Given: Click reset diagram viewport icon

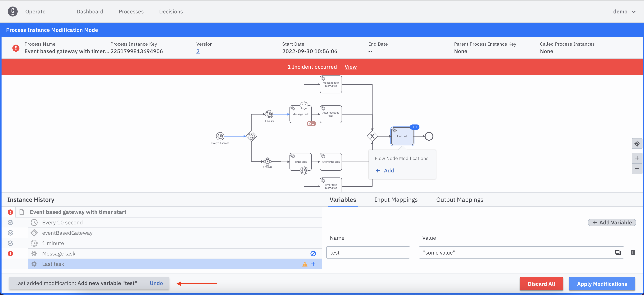Looking at the screenshot, I should pos(637,143).
